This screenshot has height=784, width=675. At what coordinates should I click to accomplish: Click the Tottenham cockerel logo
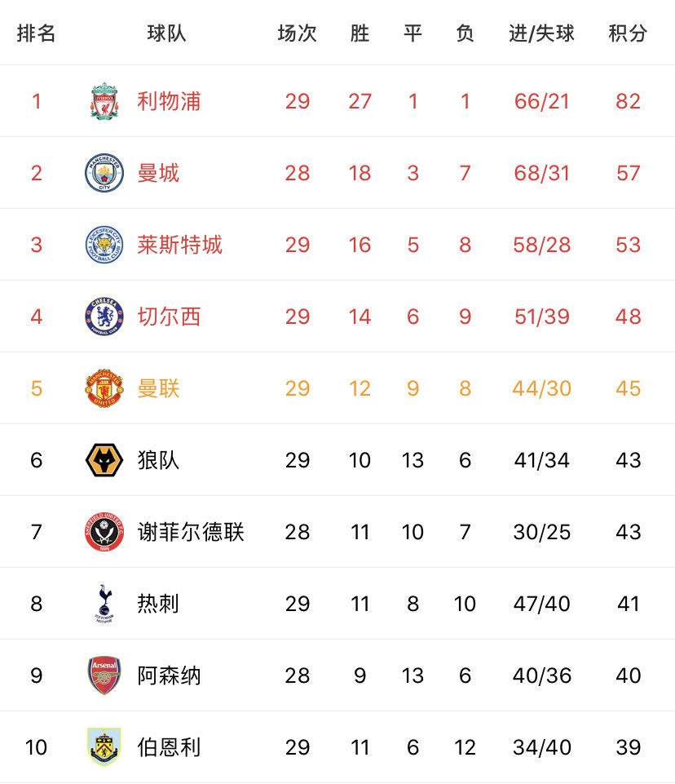pos(104,604)
